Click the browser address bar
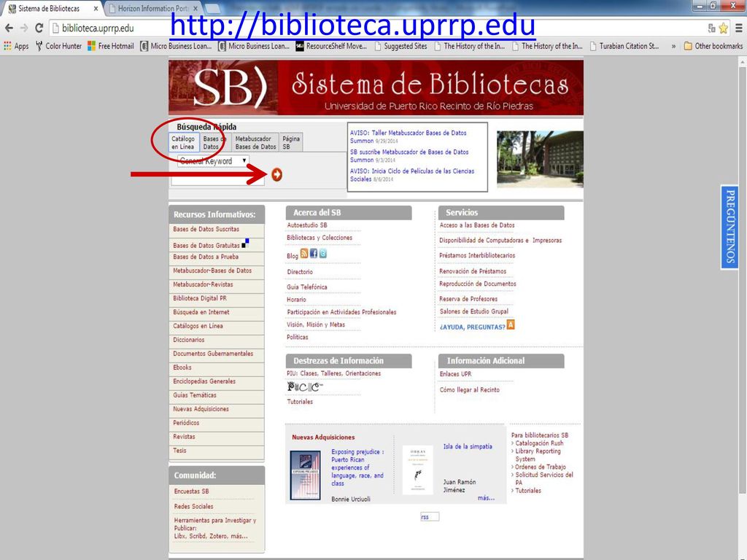The width and height of the screenshot is (747, 560). (376, 28)
